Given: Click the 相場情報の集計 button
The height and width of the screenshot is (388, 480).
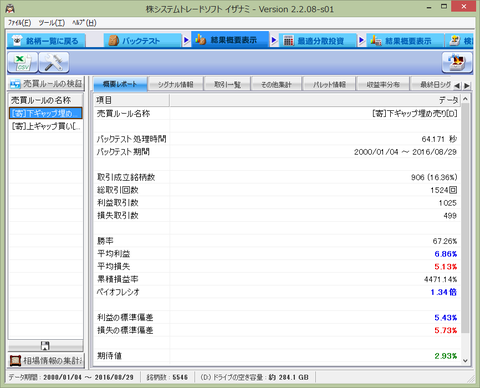Looking at the screenshot, I should pos(46,360).
